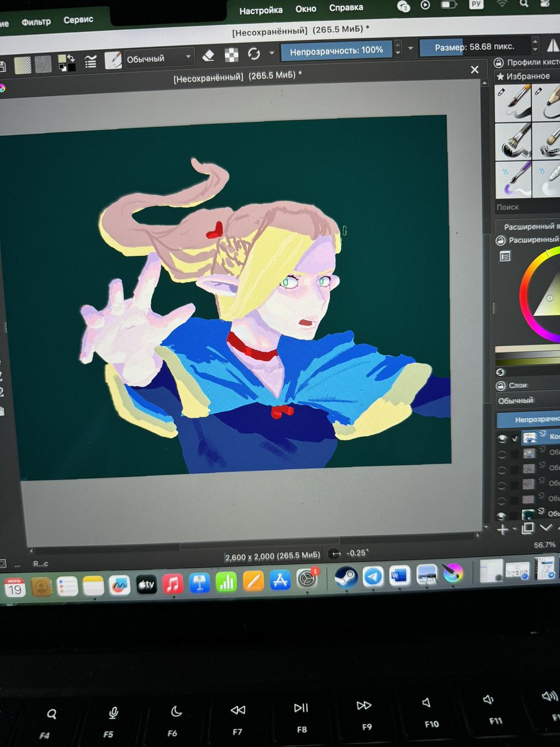Click the reload brush preset icon
This screenshot has width=560, height=747.
[x=254, y=54]
